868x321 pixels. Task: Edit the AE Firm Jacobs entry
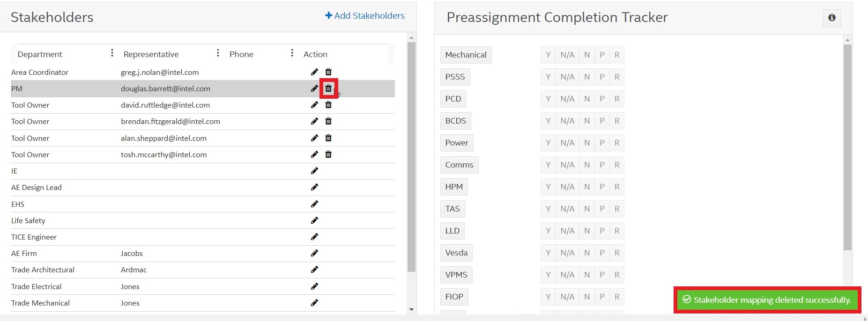coord(314,253)
